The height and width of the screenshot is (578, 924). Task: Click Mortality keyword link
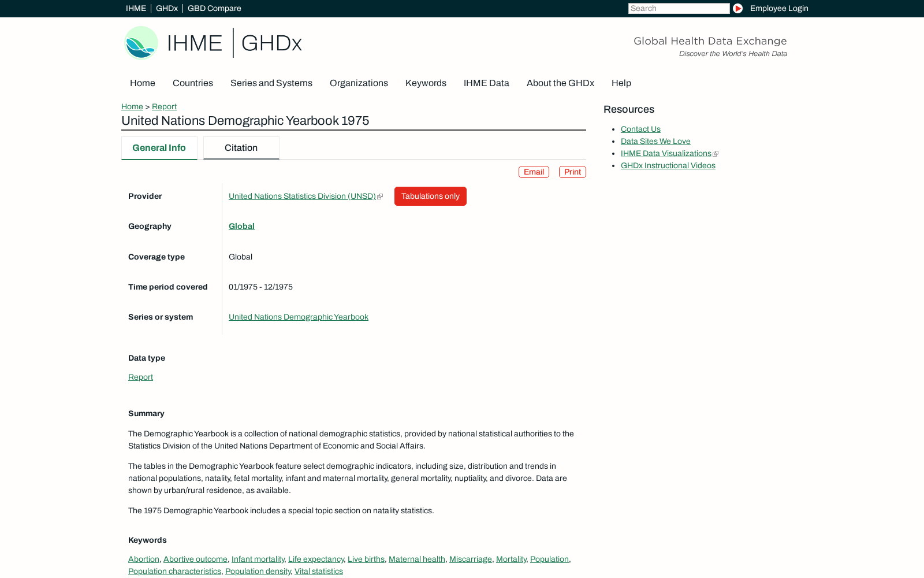pos(511,559)
